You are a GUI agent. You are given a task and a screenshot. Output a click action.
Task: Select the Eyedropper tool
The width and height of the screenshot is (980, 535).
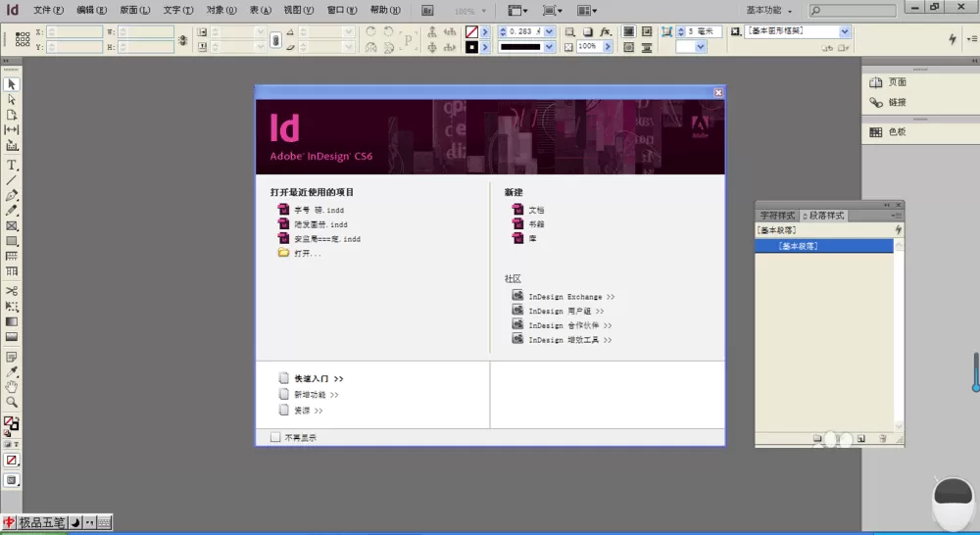(x=11, y=372)
